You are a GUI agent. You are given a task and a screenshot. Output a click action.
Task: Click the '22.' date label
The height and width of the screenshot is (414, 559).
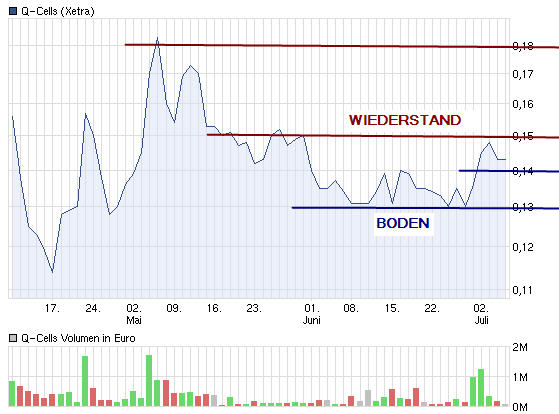[432, 308]
